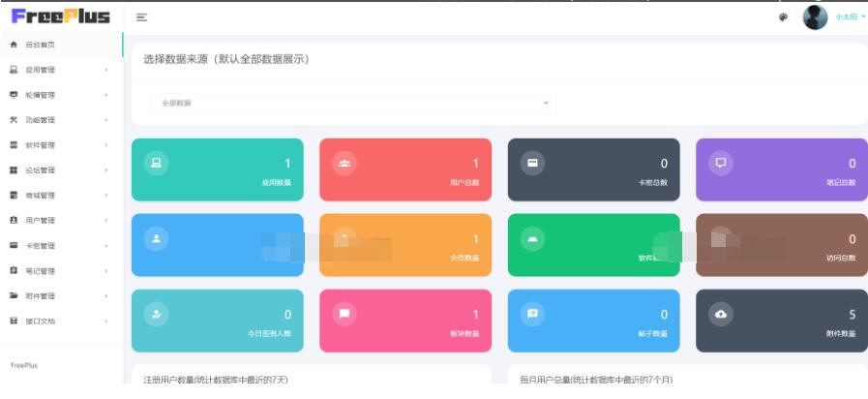Open the 笔记管理 sidebar menu
This screenshot has width=868, height=399.
61,271
